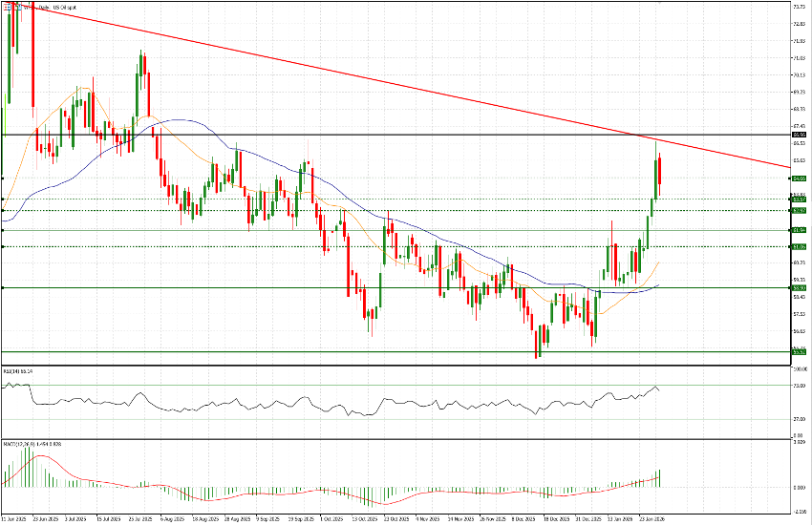This screenshot has height=525, width=812.
Task: Select the blue moving average line
Action: pos(239,150)
